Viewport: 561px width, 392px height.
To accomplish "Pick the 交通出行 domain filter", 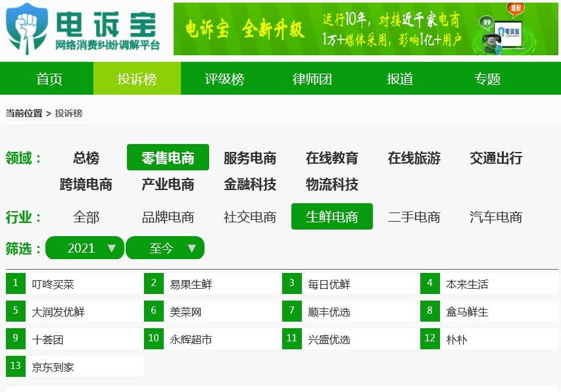I will (x=496, y=157).
